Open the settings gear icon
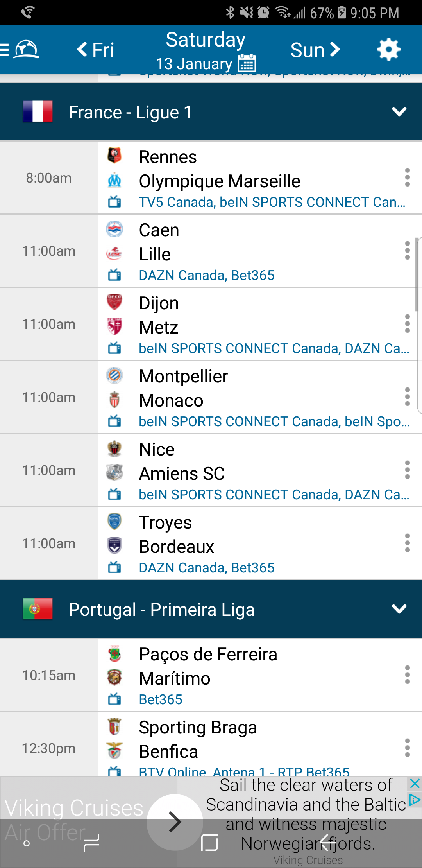This screenshot has height=868, width=422. pyautogui.click(x=388, y=50)
